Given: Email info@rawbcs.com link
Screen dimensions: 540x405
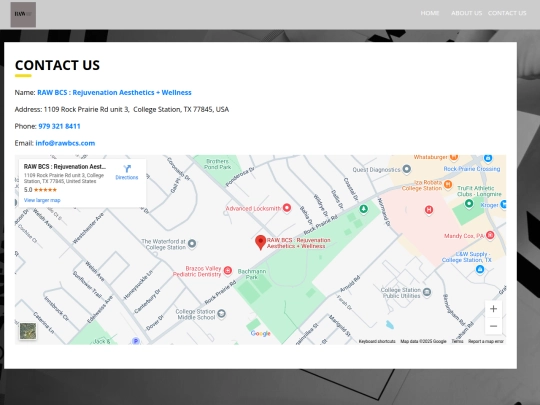Looking at the screenshot, I should tap(65, 143).
